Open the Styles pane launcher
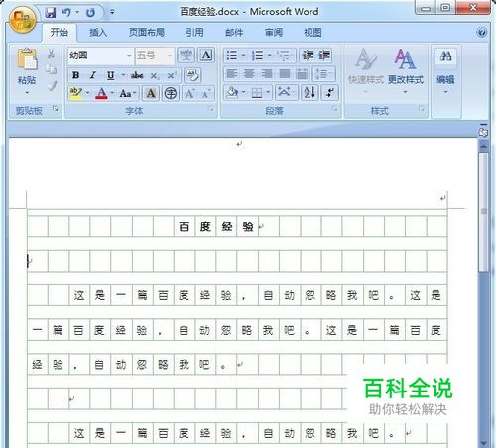 coord(422,109)
